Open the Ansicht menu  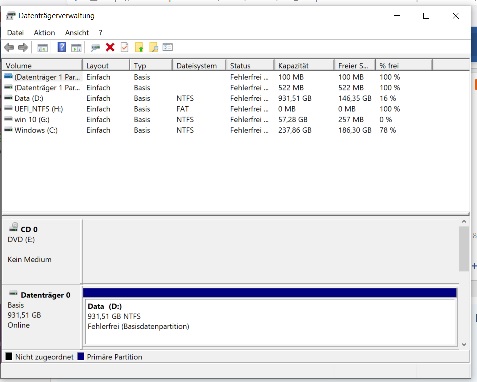tap(77, 33)
